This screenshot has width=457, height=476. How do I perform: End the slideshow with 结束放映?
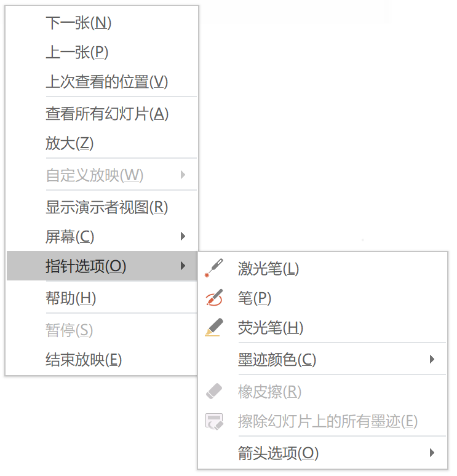click(84, 360)
